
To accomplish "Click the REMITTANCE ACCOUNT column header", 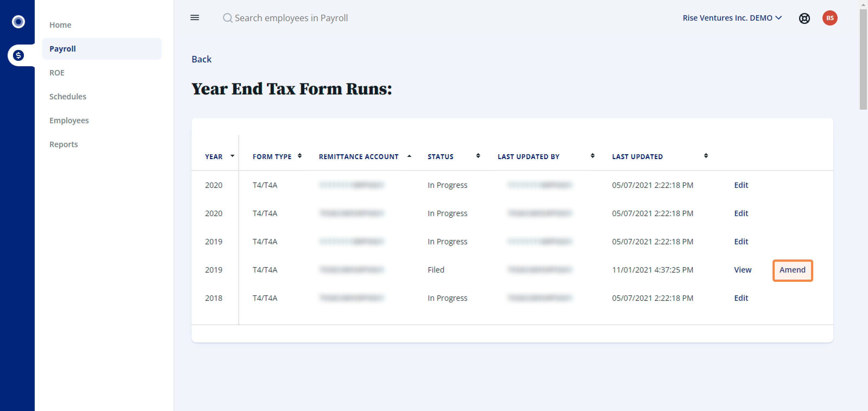I will [x=359, y=157].
